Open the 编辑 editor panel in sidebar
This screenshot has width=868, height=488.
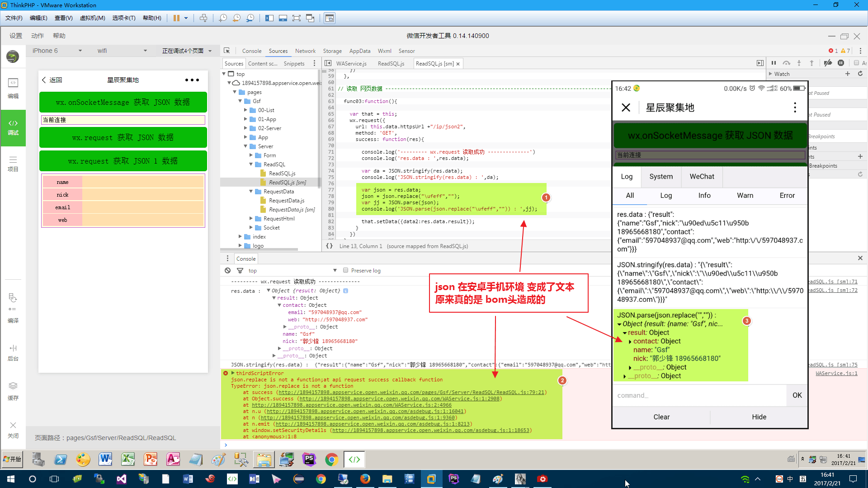click(x=13, y=89)
